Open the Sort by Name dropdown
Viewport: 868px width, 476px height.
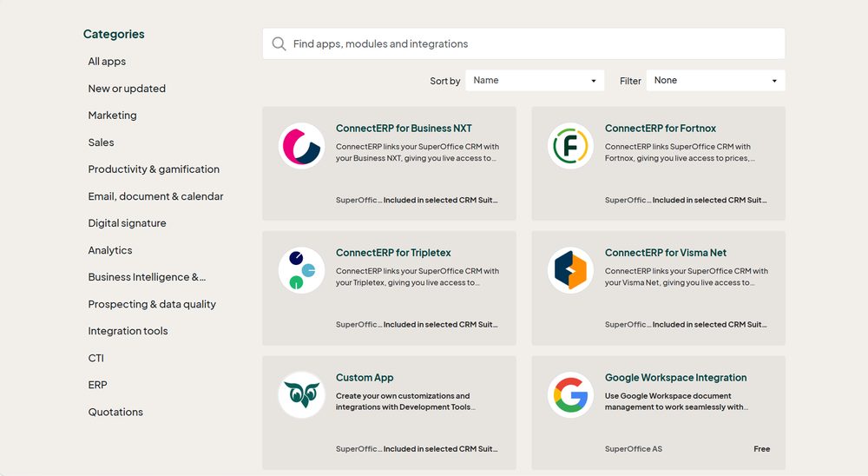[x=535, y=81]
